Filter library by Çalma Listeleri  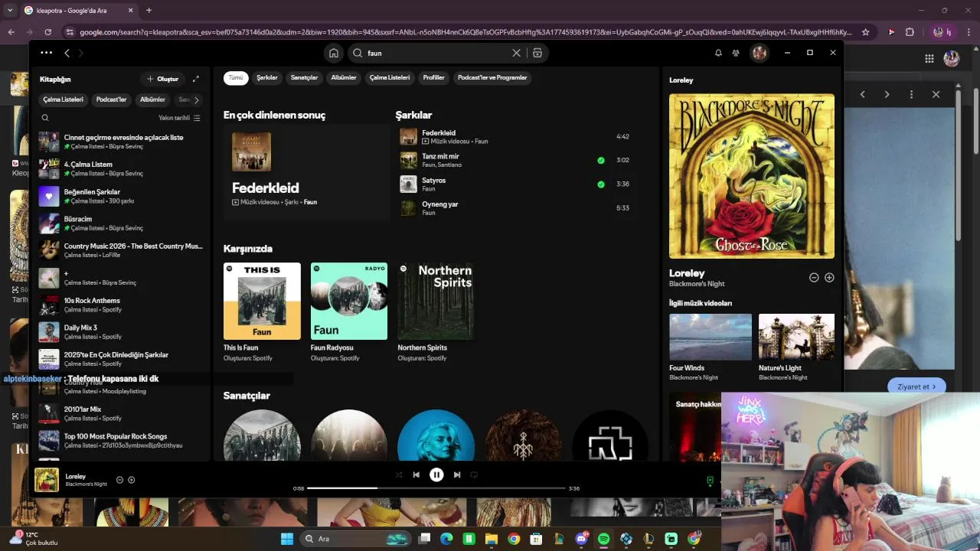63,99
